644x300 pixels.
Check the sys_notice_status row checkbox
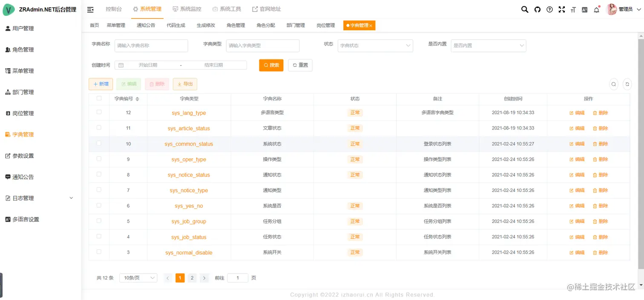tap(99, 174)
